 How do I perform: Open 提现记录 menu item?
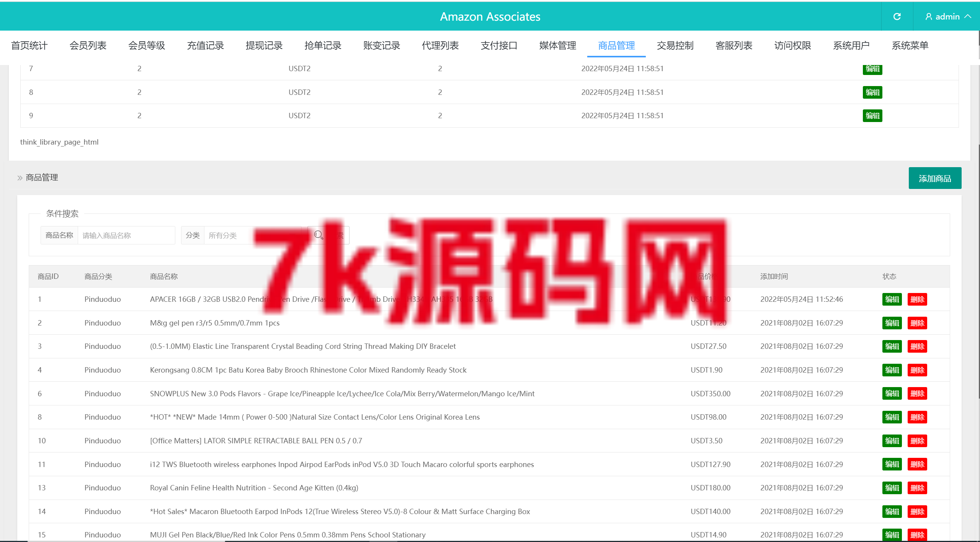click(x=264, y=46)
